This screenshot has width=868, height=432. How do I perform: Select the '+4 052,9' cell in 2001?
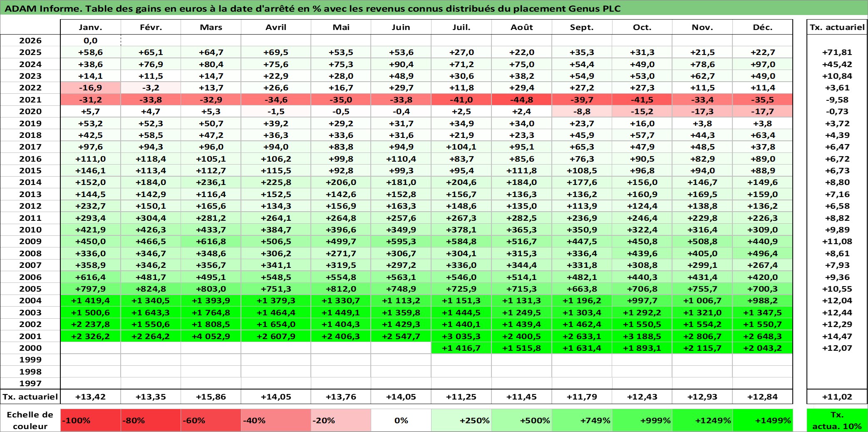pos(211,336)
